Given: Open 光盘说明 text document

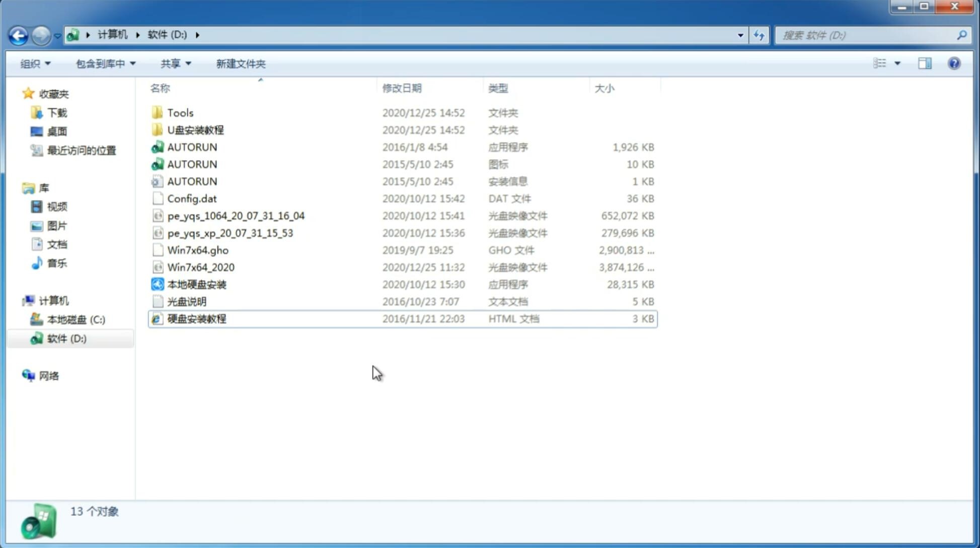Looking at the screenshot, I should [186, 301].
